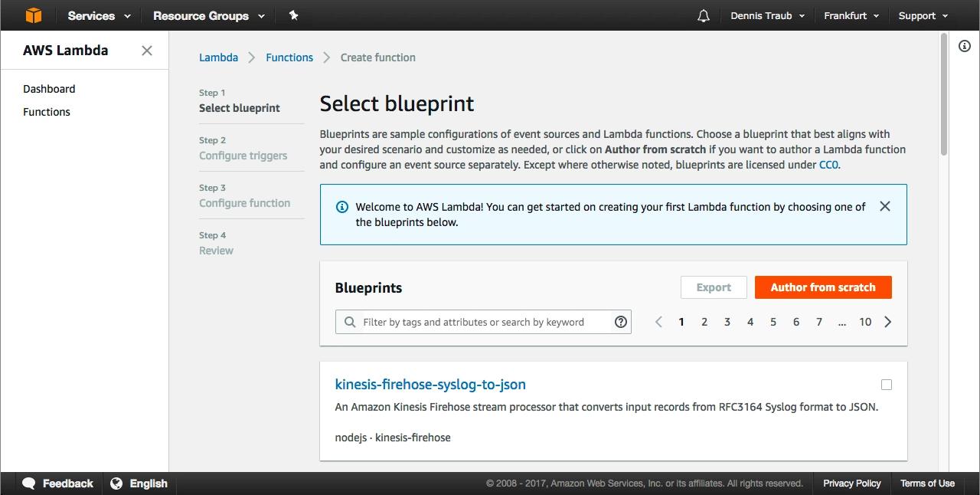The width and height of the screenshot is (980, 495).
Task: Go to next blueprints page arrow
Action: point(888,322)
